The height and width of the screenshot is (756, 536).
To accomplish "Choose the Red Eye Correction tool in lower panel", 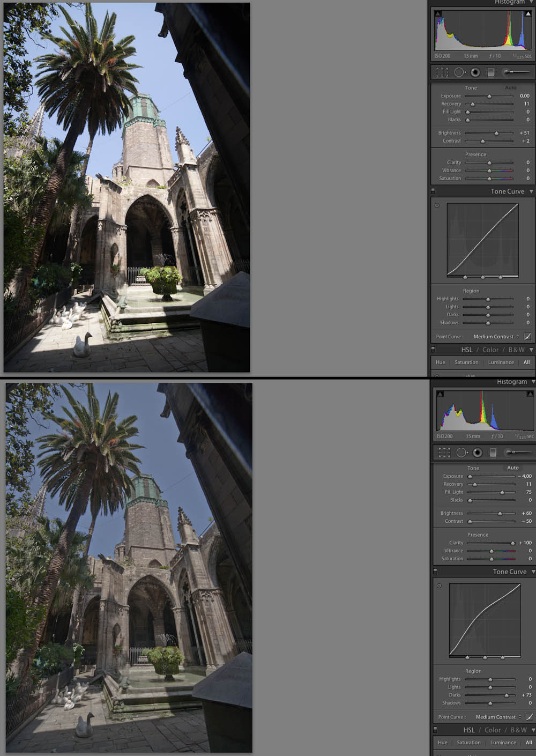I will click(477, 453).
